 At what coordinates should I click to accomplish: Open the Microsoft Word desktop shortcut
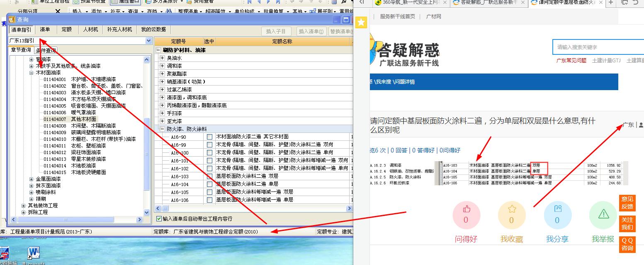[34, 253]
